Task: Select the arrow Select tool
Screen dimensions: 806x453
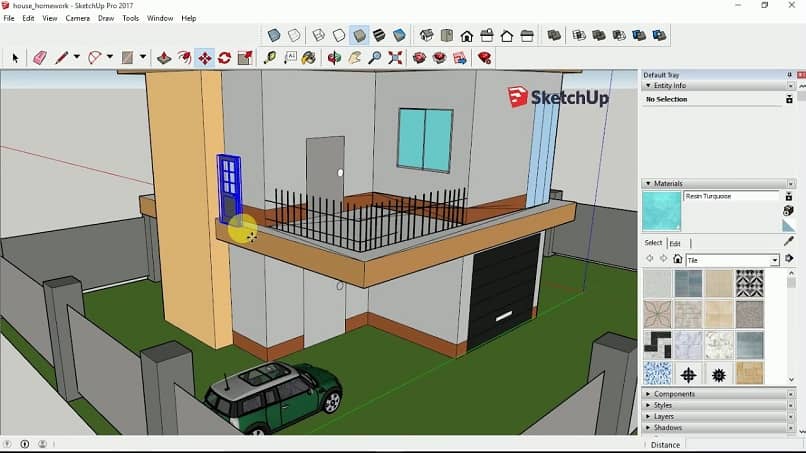Action: tap(15, 58)
